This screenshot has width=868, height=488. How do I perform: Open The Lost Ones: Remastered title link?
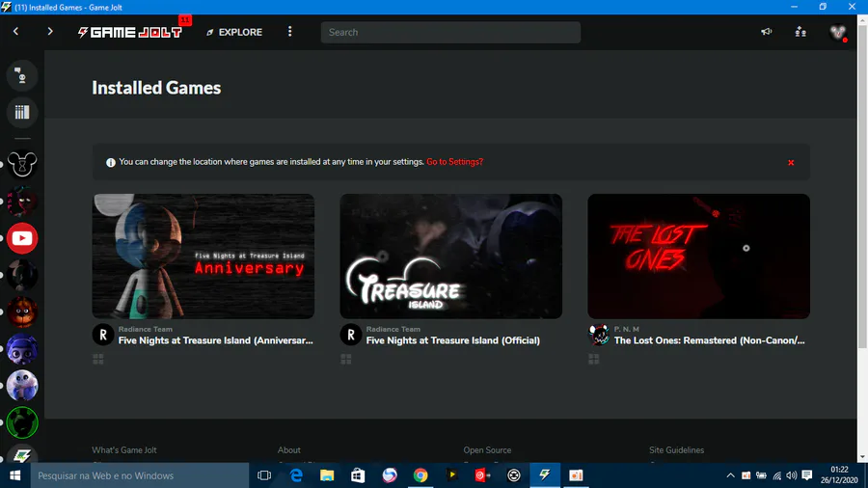(x=710, y=340)
